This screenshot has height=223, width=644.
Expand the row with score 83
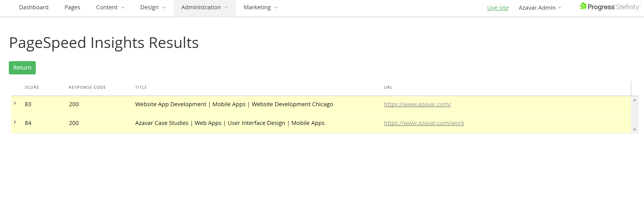pos(15,103)
